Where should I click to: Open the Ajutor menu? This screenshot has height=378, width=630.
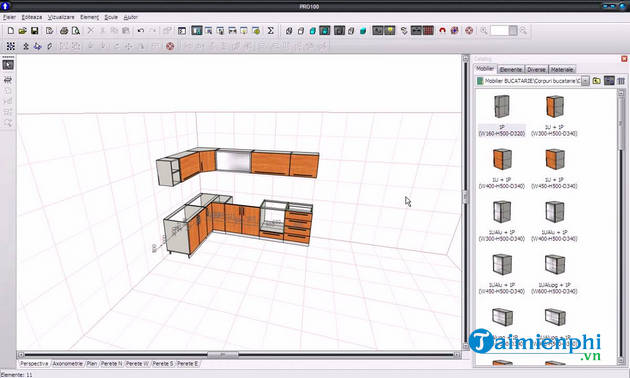point(131,17)
